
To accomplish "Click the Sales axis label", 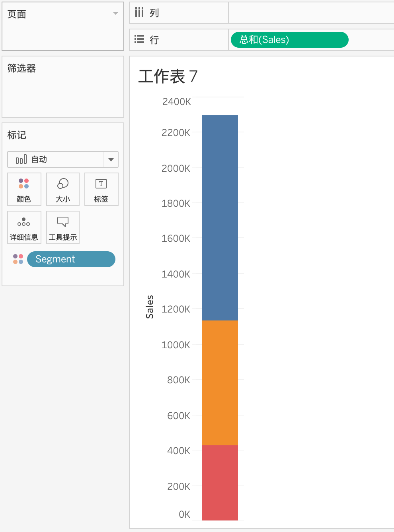I will (x=150, y=307).
